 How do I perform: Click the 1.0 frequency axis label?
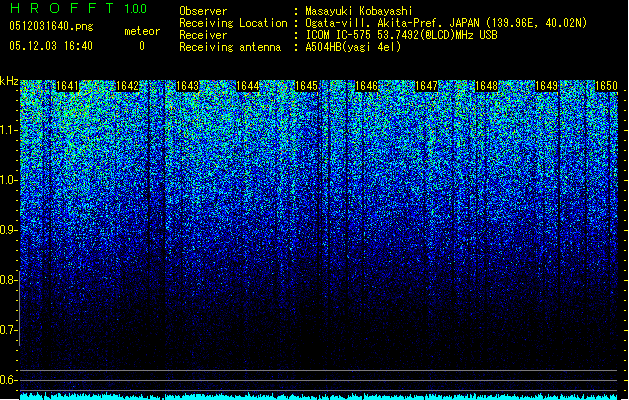8,180
